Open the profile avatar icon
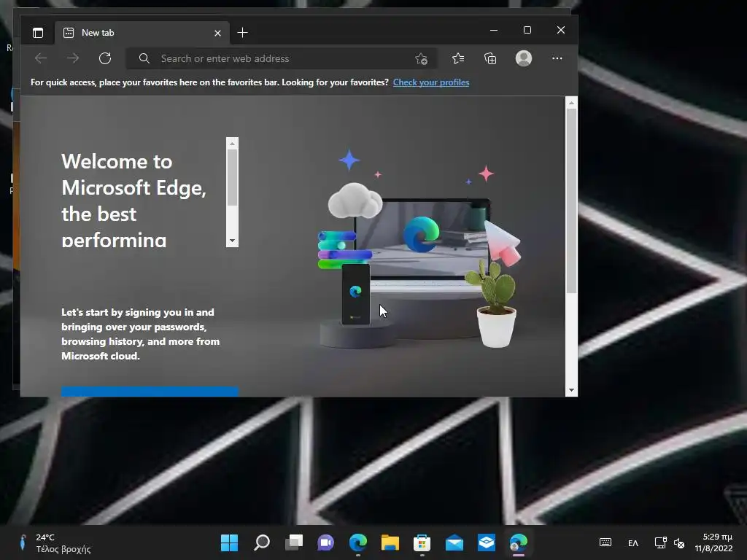 [524, 58]
